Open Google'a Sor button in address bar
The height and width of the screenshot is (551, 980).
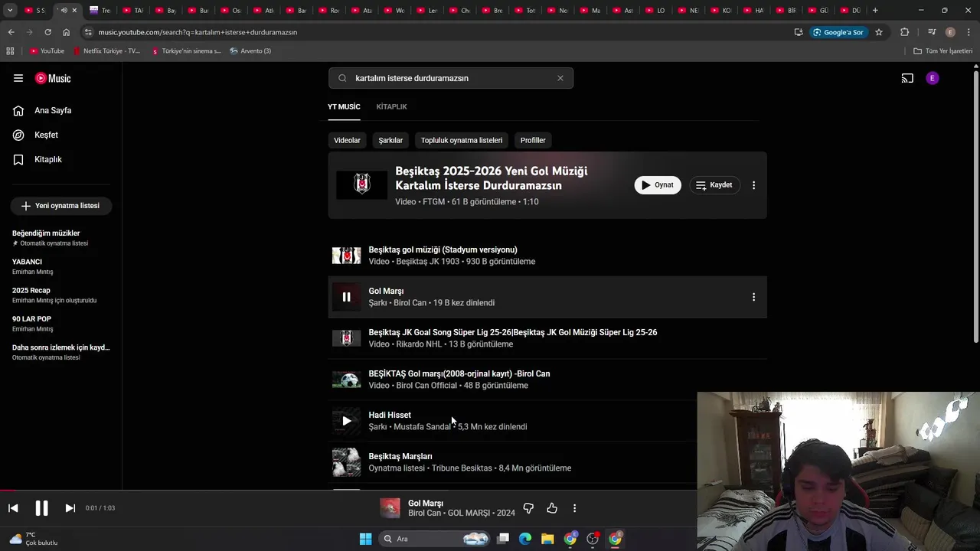tap(838, 32)
